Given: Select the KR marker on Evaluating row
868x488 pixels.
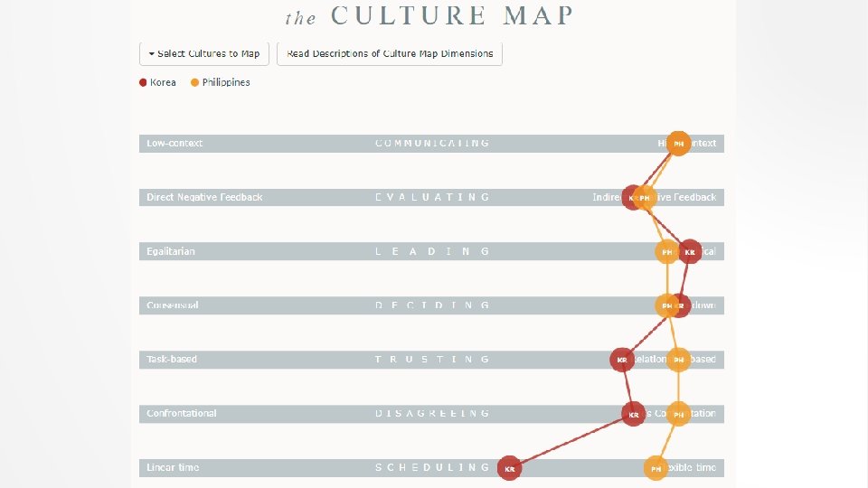Looking at the screenshot, I should (x=631, y=197).
